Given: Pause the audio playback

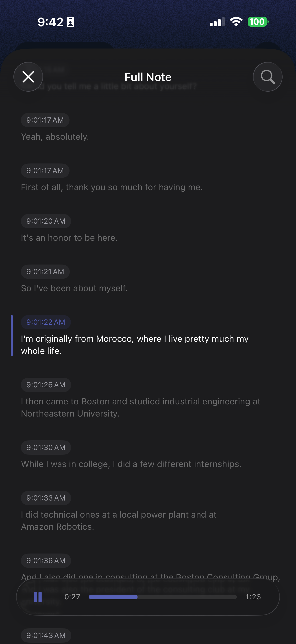Looking at the screenshot, I should [38, 597].
